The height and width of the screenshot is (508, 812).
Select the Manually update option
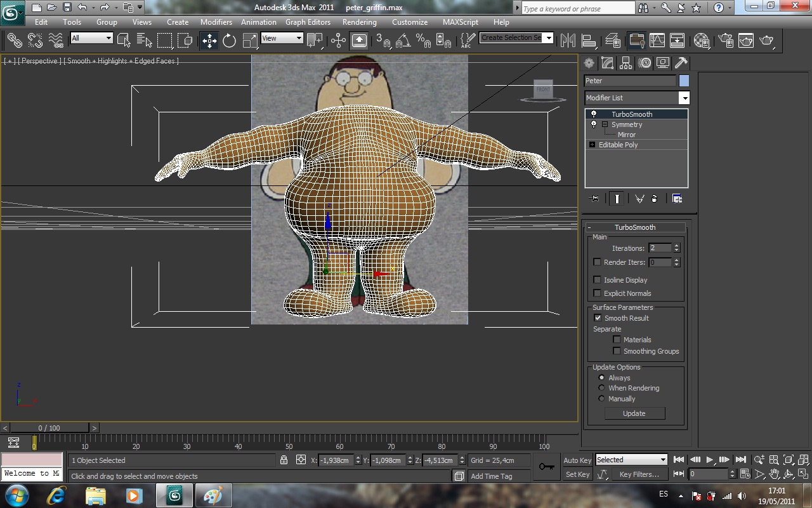pyautogui.click(x=601, y=399)
